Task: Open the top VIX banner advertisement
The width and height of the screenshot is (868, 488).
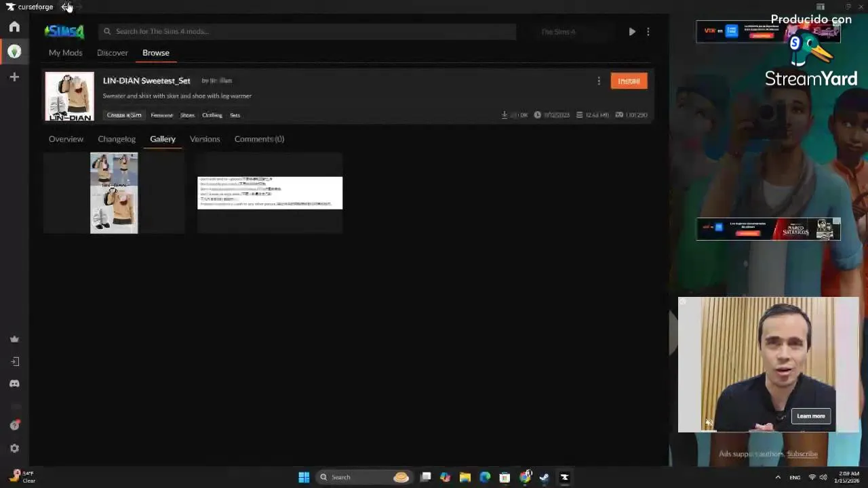Action: pyautogui.click(x=768, y=31)
